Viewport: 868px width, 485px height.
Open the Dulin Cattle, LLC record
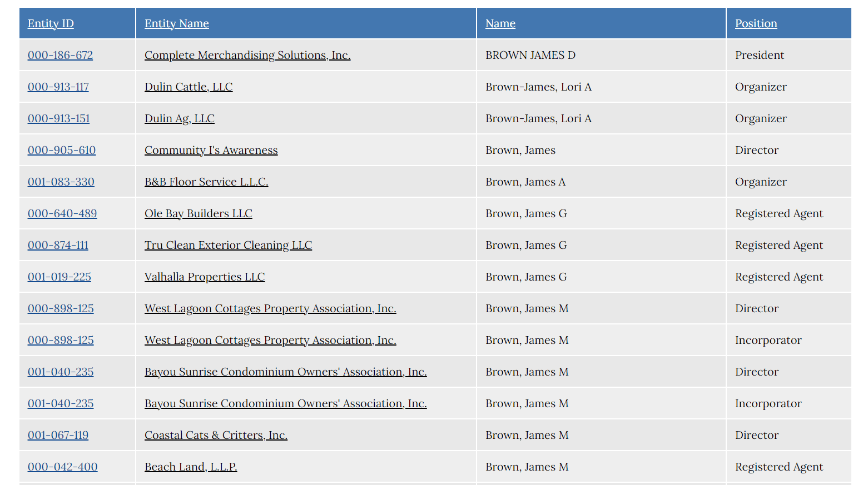[x=189, y=87]
